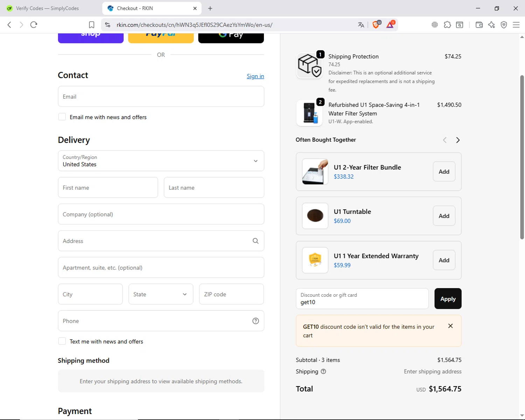Focus the ZIP code field
This screenshot has width=525, height=420.
[x=231, y=294]
